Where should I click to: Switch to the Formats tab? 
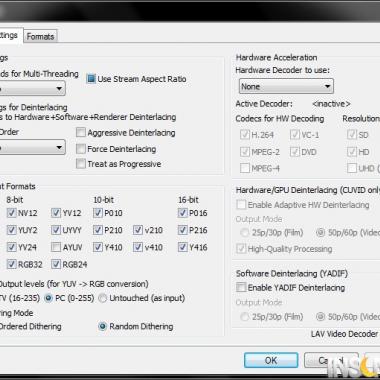pyautogui.click(x=40, y=36)
